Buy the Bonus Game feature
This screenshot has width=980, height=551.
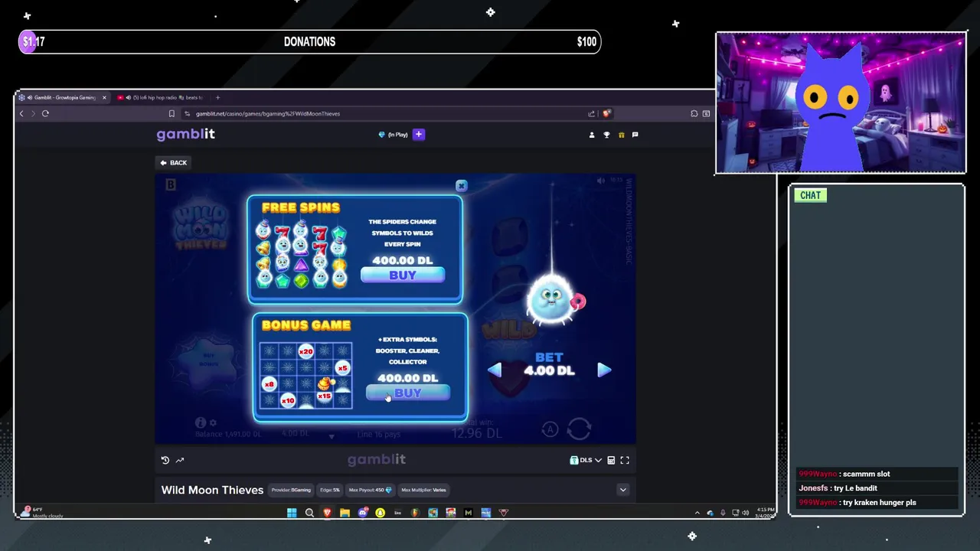point(407,393)
